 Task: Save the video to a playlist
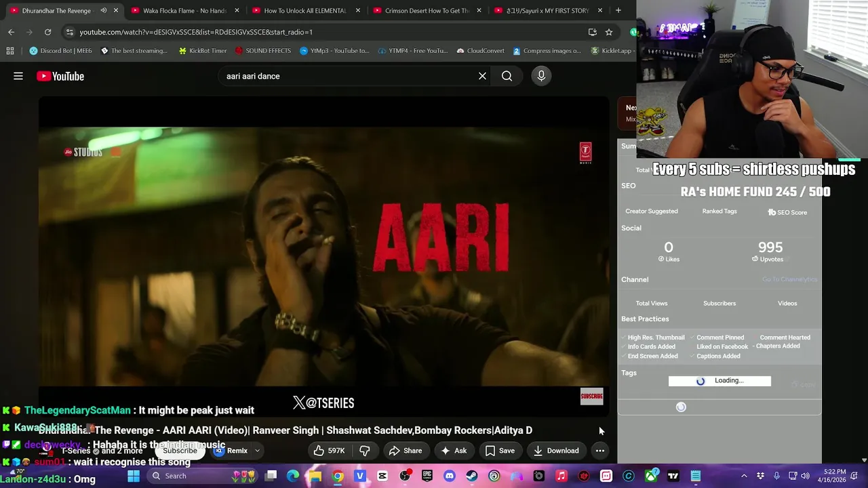500,451
